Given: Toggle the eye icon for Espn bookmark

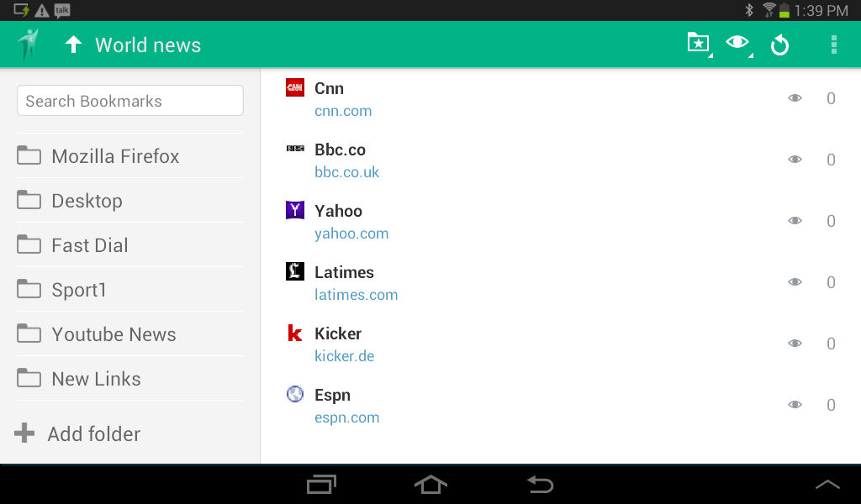Looking at the screenshot, I should click(795, 405).
